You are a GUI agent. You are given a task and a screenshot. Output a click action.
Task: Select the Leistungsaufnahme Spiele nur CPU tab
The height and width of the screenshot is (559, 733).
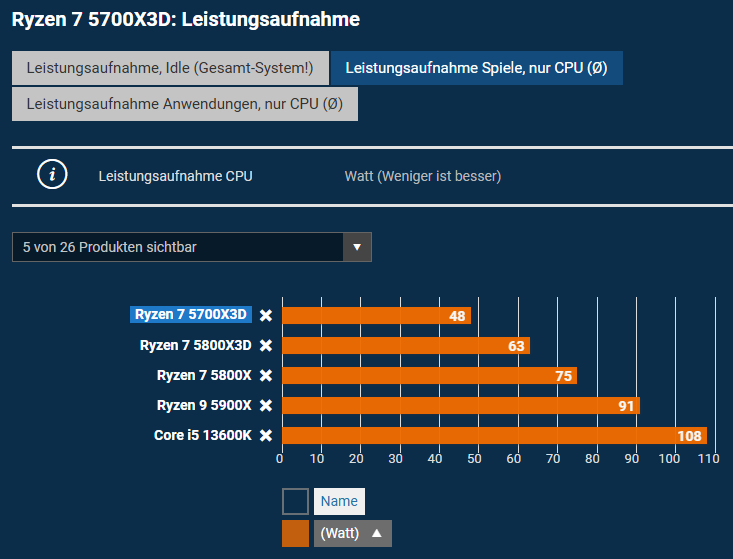476,68
